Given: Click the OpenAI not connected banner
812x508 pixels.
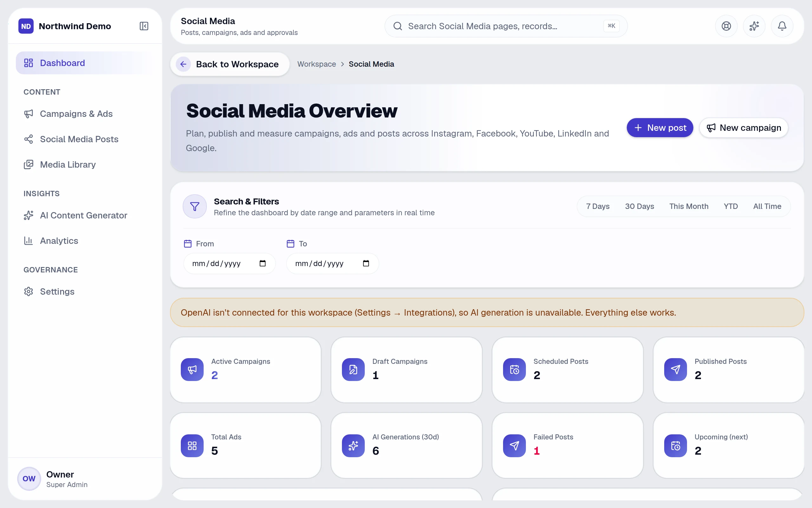Looking at the screenshot, I should 487,312.
